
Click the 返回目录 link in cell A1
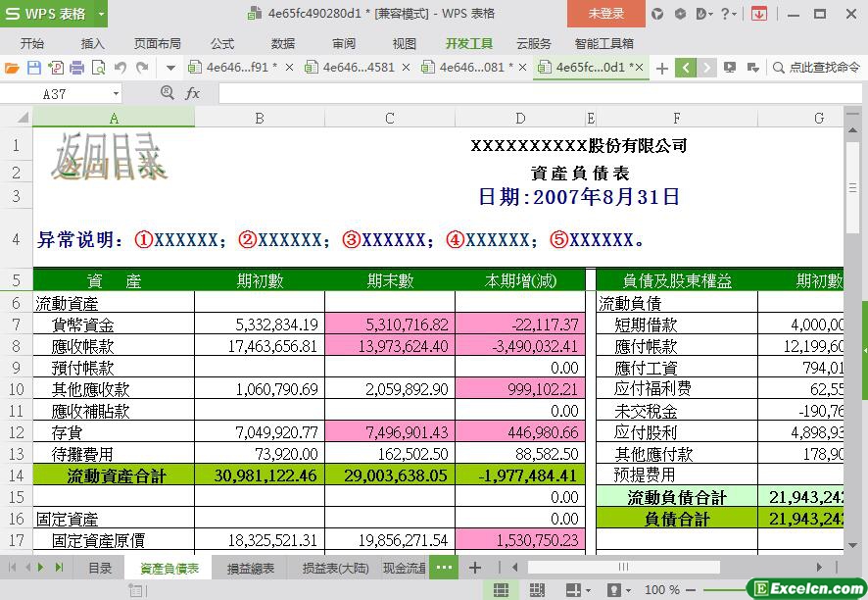coord(110,157)
